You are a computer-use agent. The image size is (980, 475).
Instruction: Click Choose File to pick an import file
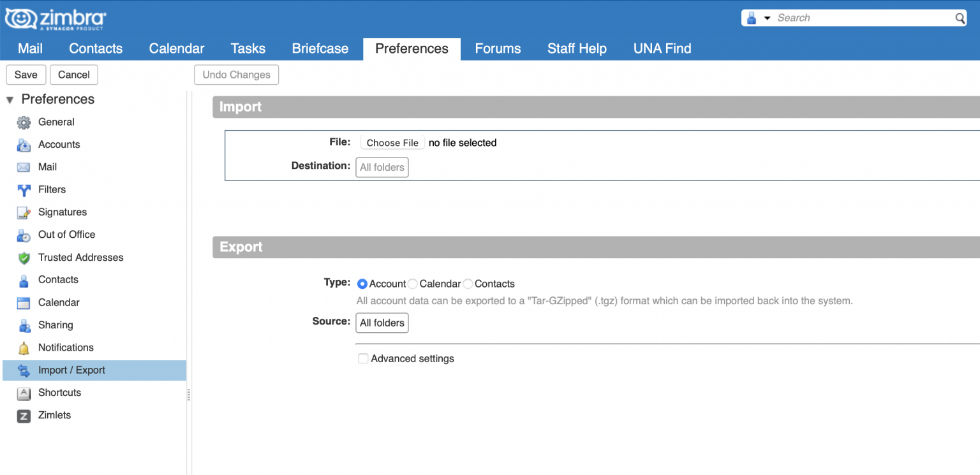[x=392, y=142]
